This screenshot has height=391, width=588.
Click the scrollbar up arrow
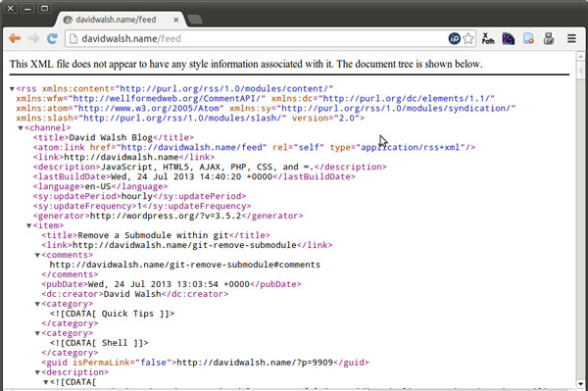tap(580, 56)
